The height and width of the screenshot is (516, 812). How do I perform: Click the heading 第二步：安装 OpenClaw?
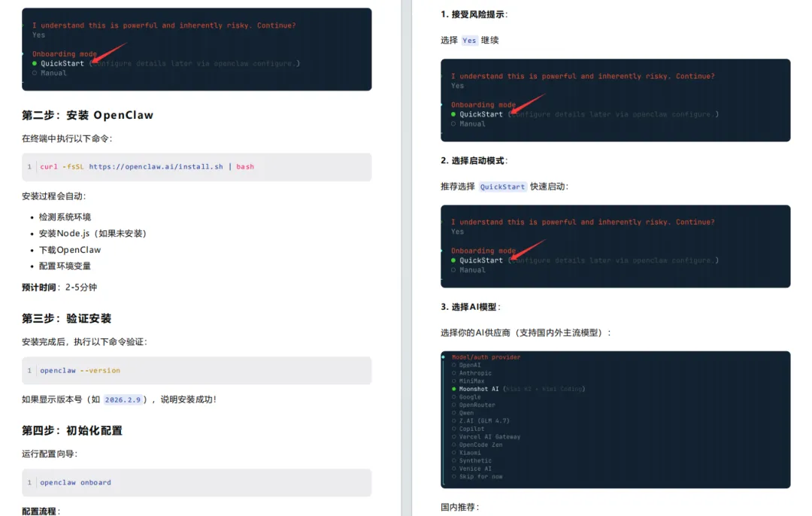coord(87,115)
